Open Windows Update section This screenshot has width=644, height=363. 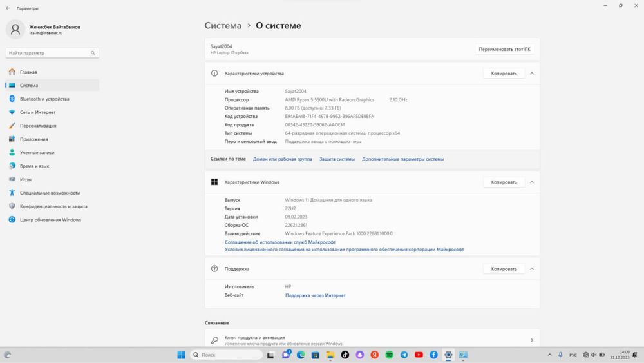(x=50, y=220)
